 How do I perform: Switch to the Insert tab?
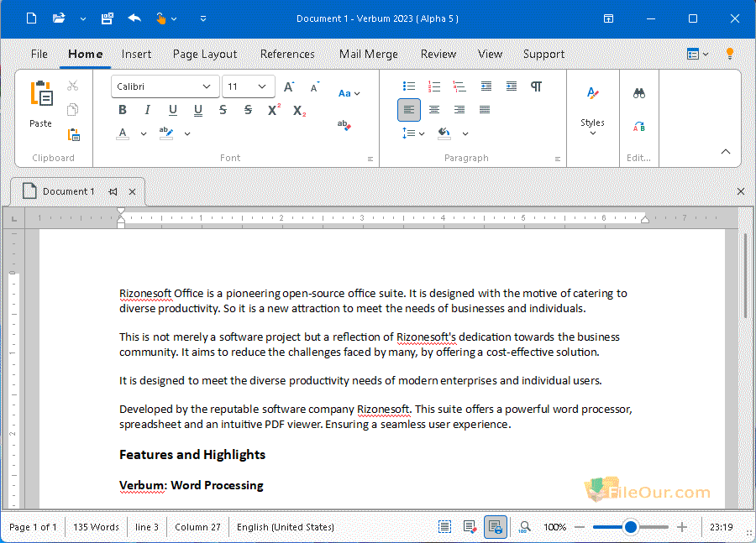(136, 54)
